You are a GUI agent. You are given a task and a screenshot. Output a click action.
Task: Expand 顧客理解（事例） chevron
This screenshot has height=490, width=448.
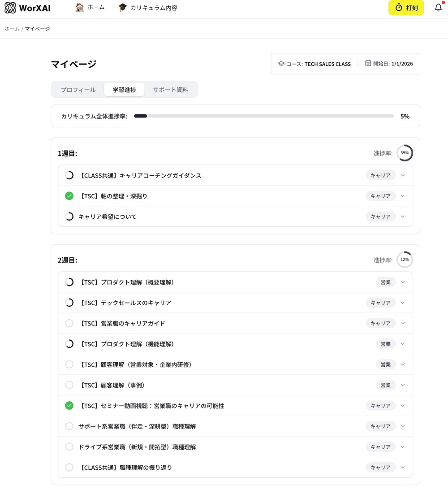pos(403,385)
